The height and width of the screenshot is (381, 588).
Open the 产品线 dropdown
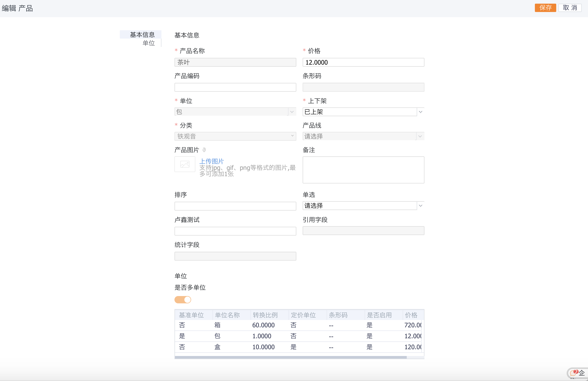click(x=363, y=136)
